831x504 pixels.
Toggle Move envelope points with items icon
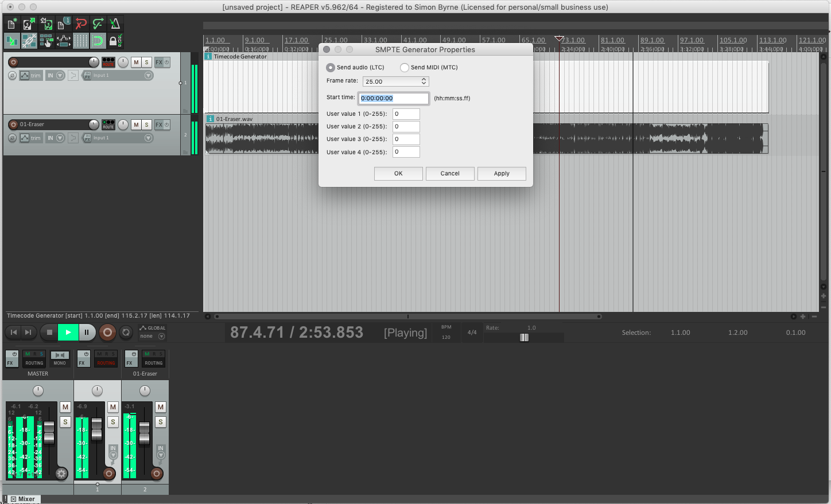(x=64, y=41)
